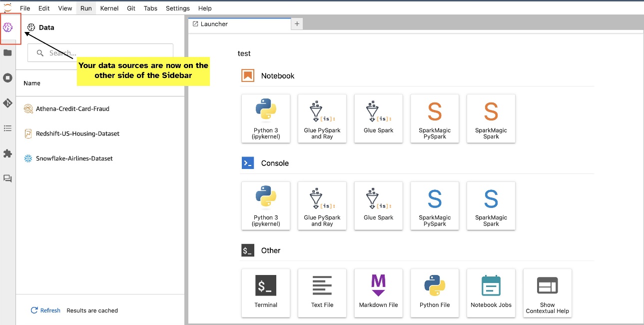
Task: Open the Run menu
Action: pos(86,8)
